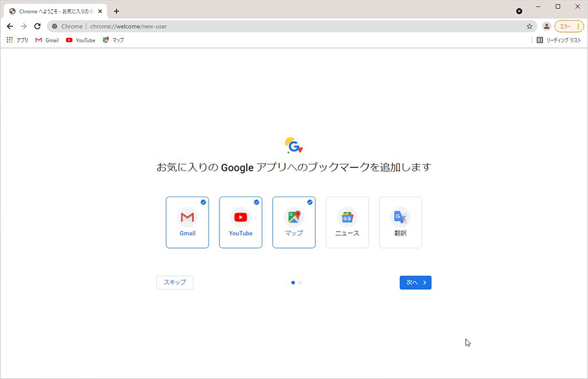Click the forward navigation arrow
The height and width of the screenshot is (379, 588).
pyautogui.click(x=24, y=26)
